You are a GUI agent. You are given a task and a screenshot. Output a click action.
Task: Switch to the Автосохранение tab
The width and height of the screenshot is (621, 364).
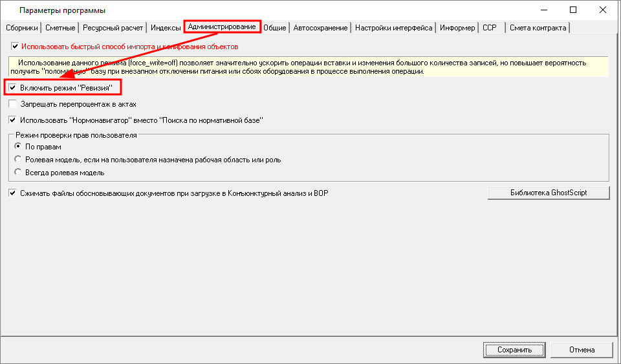(x=321, y=28)
